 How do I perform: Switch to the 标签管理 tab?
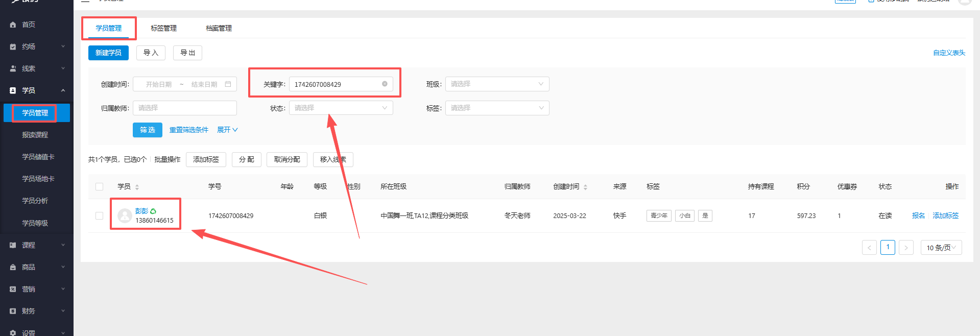pyautogui.click(x=163, y=28)
